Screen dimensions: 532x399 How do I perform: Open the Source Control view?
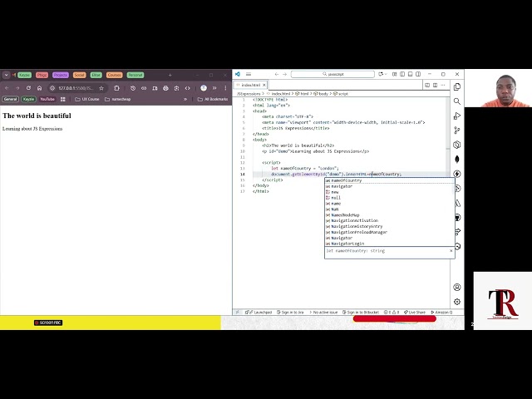tap(457, 131)
